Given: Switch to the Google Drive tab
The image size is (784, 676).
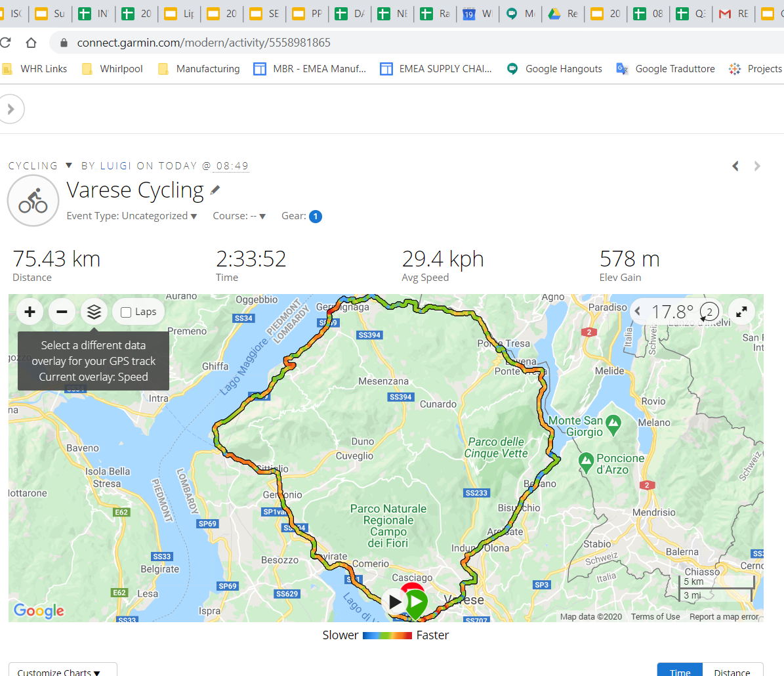Looking at the screenshot, I should coord(563,14).
